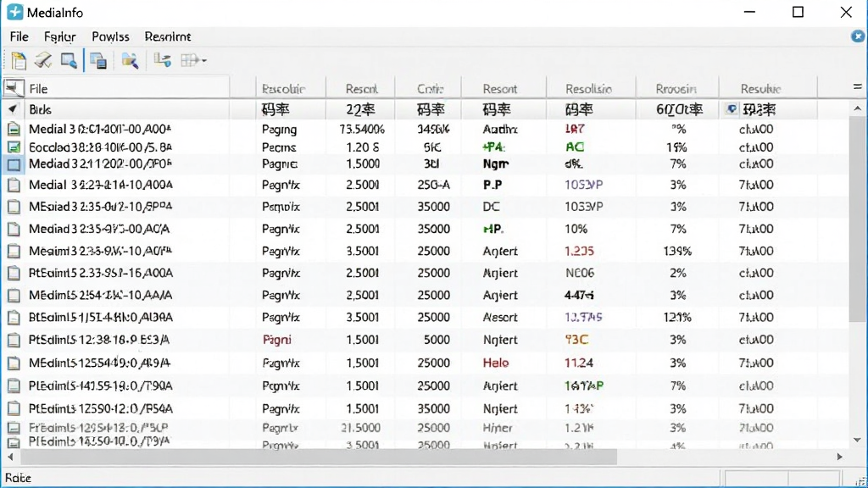Select the '139%' cell
This screenshot has width=868, height=488.
tap(677, 251)
